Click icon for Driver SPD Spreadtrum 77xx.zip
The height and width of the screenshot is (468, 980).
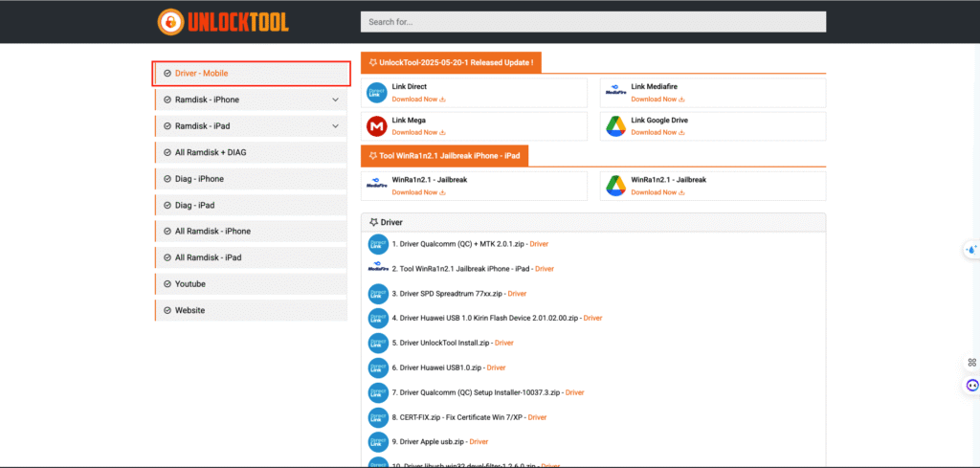[378, 294]
